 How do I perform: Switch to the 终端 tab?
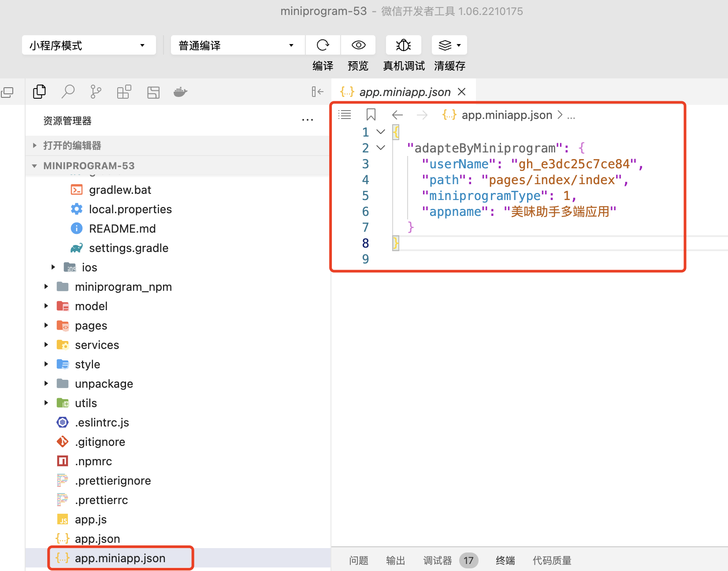coord(505,560)
